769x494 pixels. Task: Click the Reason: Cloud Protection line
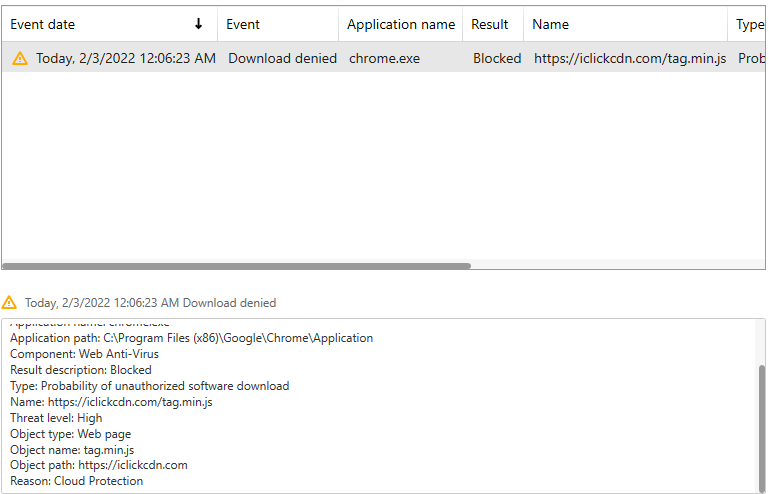[76, 481]
